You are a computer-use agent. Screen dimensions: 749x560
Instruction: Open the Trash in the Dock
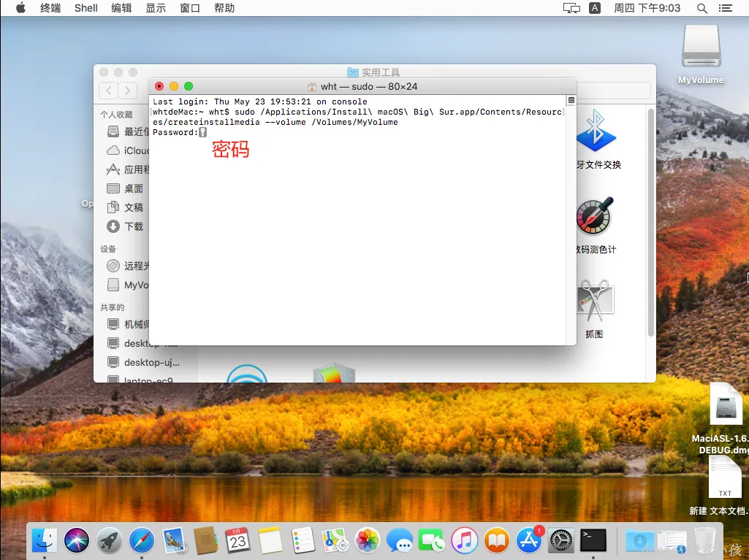(x=704, y=540)
